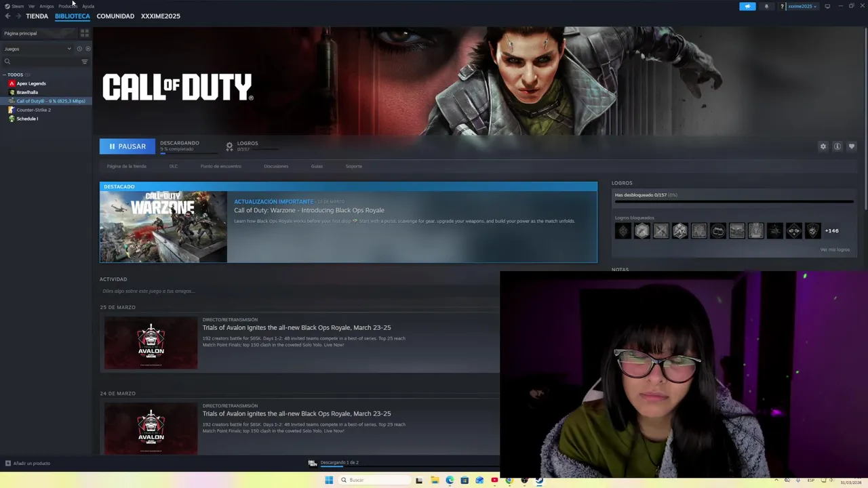Click the first locked achievement icon

pos(623,231)
